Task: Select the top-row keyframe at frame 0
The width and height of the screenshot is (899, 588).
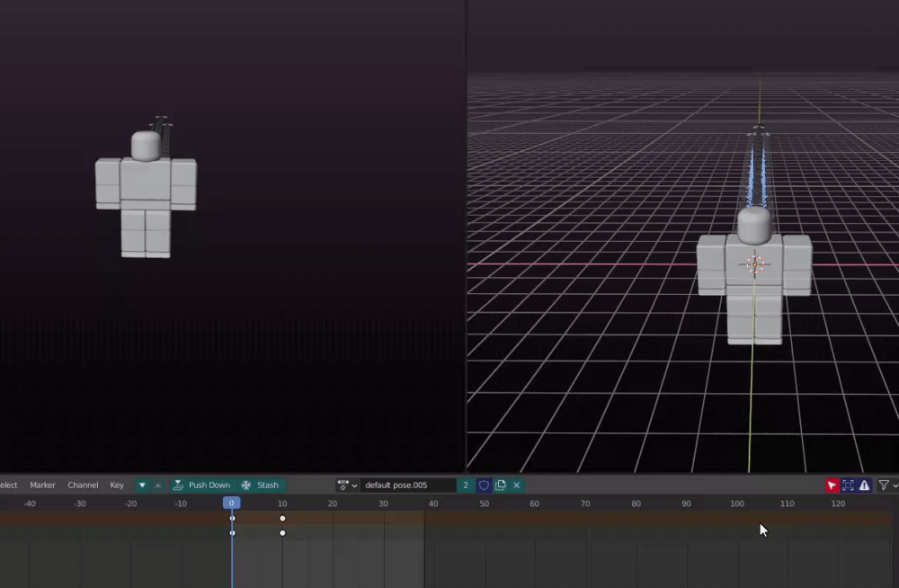Action: (x=232, y=518)
